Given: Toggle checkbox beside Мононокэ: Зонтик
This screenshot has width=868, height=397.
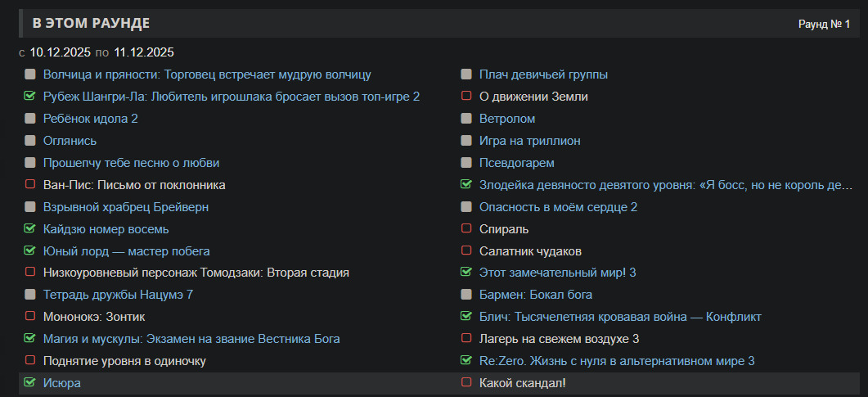Looking at the screenshot, I should (x=30, y=316).
